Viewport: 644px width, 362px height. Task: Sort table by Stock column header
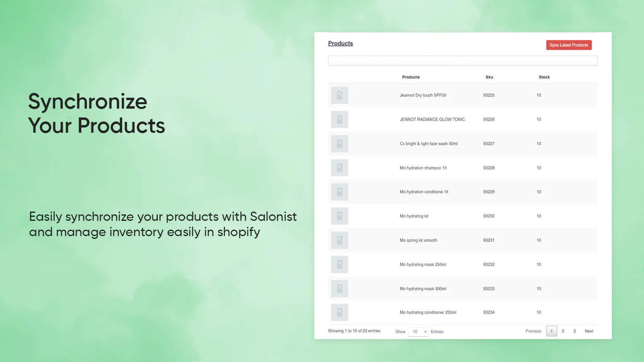pyautogui.click(x=544, y=77)
